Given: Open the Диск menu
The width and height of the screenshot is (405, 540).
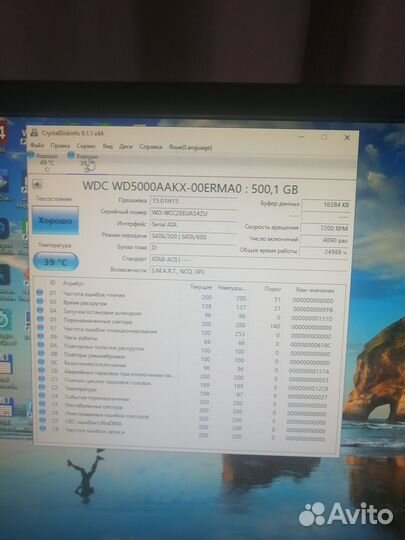Looking at the screenshot, I should pyautogui.click(x=126, y=147).
